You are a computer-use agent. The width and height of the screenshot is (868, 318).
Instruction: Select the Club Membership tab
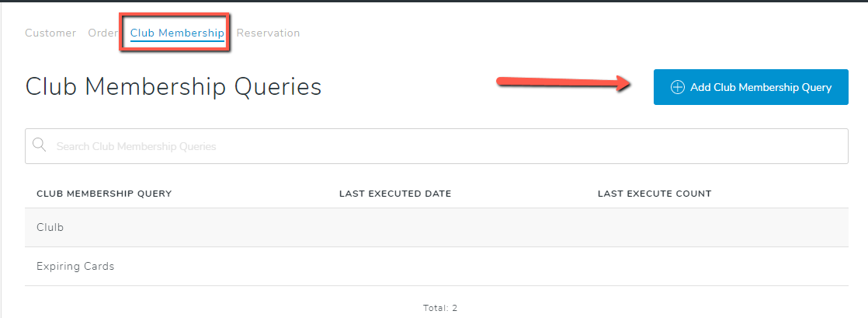tap(177, 33)
